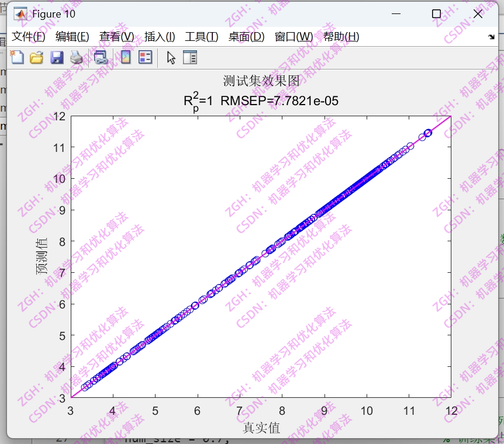Image resolution: width=504 pixels, height=444 pixels.
Task: Open the Property Inspector icon
Action: [x=190, y=58]
